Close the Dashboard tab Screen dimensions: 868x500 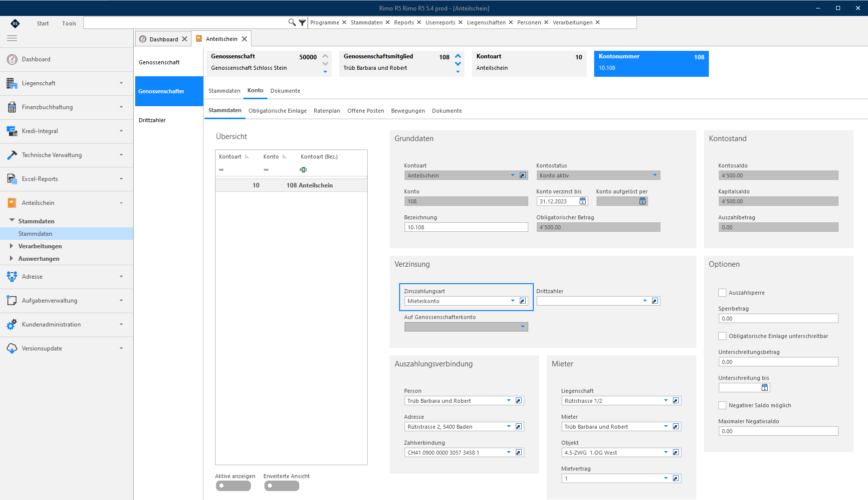point(185,39)
